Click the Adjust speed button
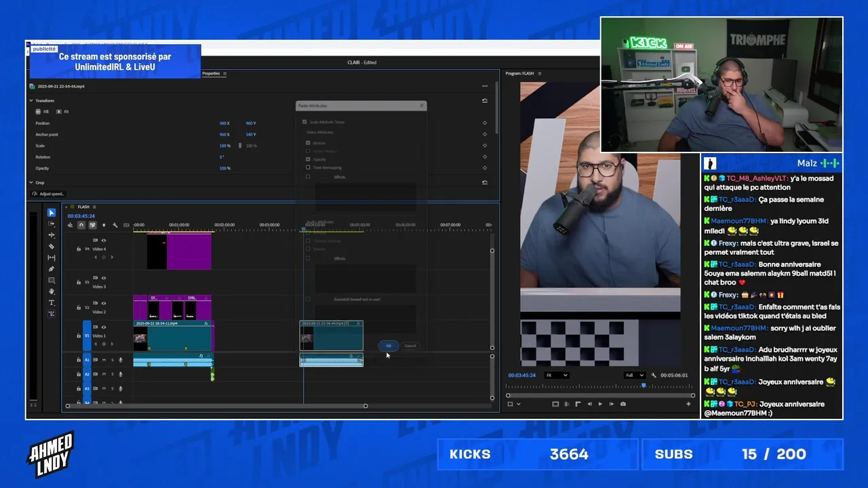868x488 pixels. click(x=48, y=194)
